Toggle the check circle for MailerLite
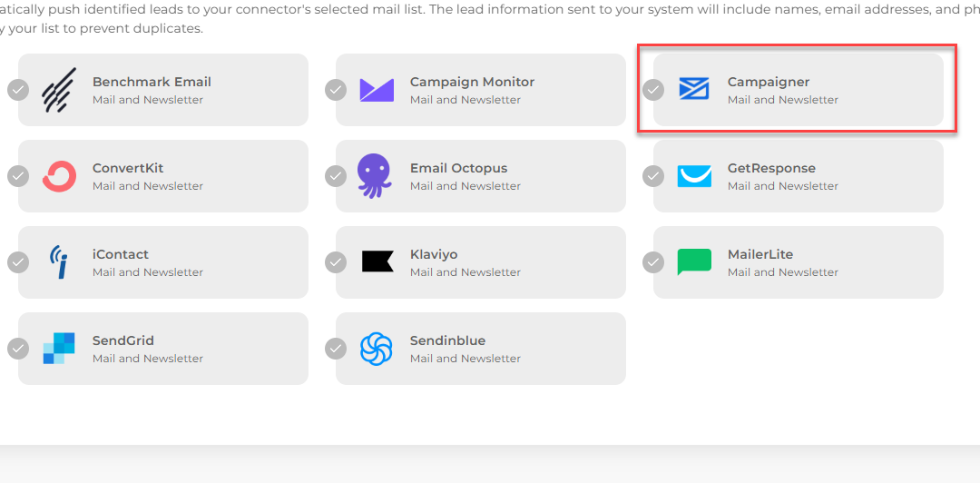This screenshot has height=483, width=980. point(653,262)
